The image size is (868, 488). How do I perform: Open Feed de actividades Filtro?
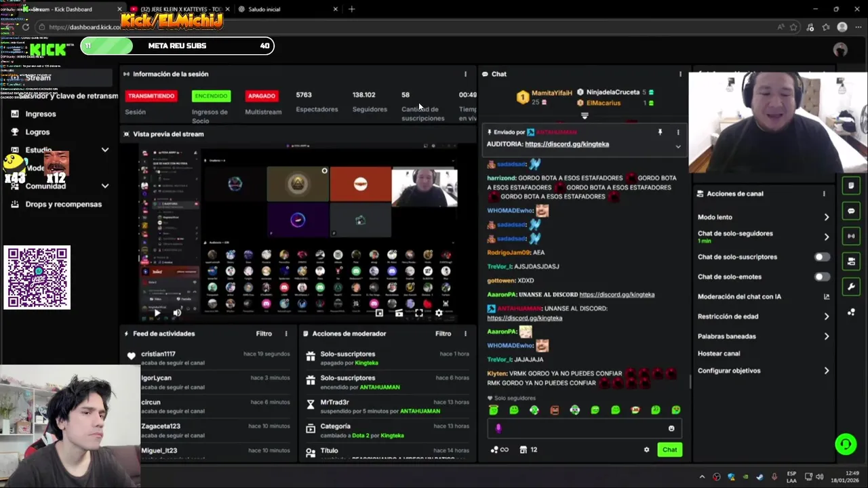[264, 333]
